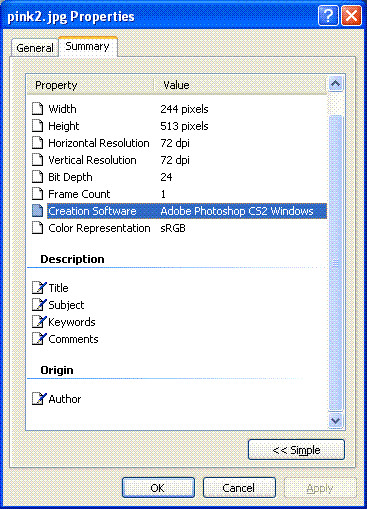Click the edit icon next to Subject
367x509 pixels.
39,304
